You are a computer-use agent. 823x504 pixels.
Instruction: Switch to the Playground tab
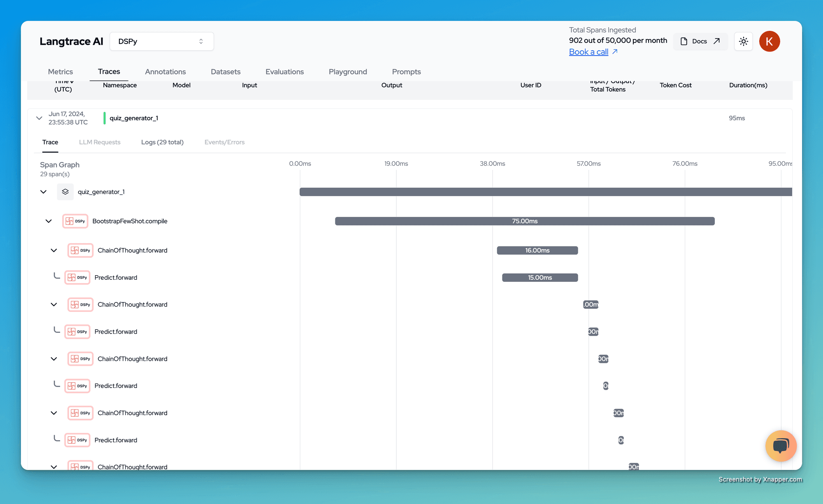click(x=348, y=72)
